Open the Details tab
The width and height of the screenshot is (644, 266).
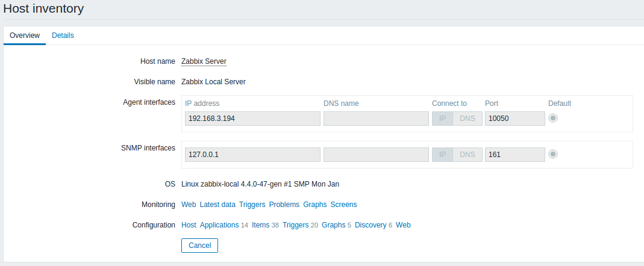(x=63, y=36)
